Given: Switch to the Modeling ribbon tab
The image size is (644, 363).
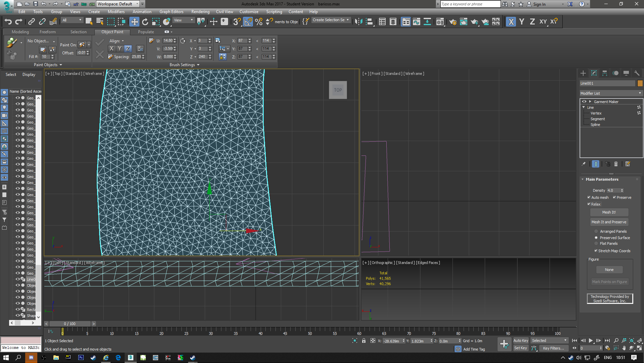Looking at the screenshot, I should [20, 32].
